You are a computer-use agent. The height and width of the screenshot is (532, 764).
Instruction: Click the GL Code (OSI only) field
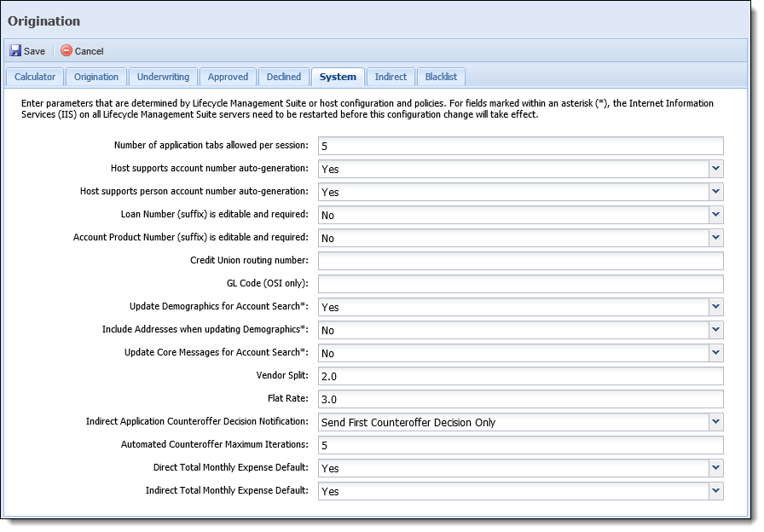coord(520,284)
